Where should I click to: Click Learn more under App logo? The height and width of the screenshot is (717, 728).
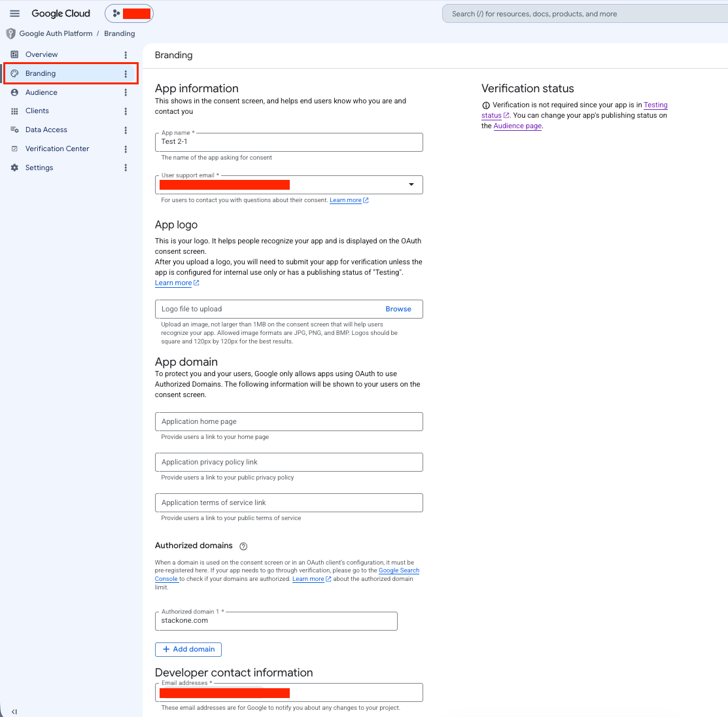(x=177, y=283)
